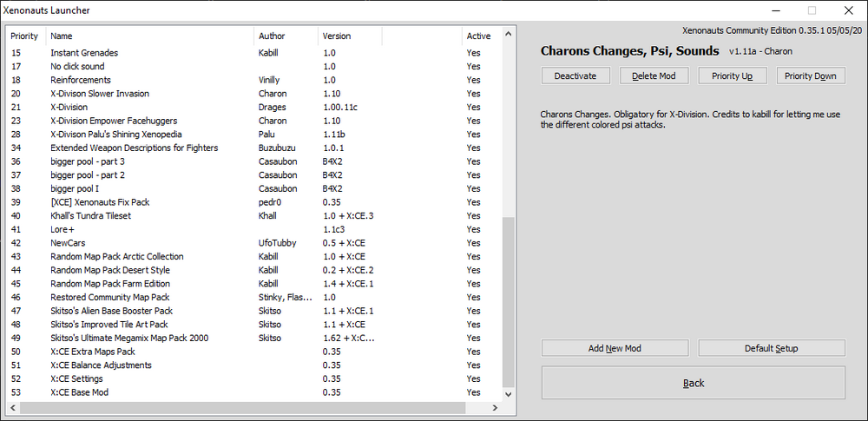Select Restored Community Map Pack
The width and height of the screenshot is (868, 421).
click(x=254, y=298)
